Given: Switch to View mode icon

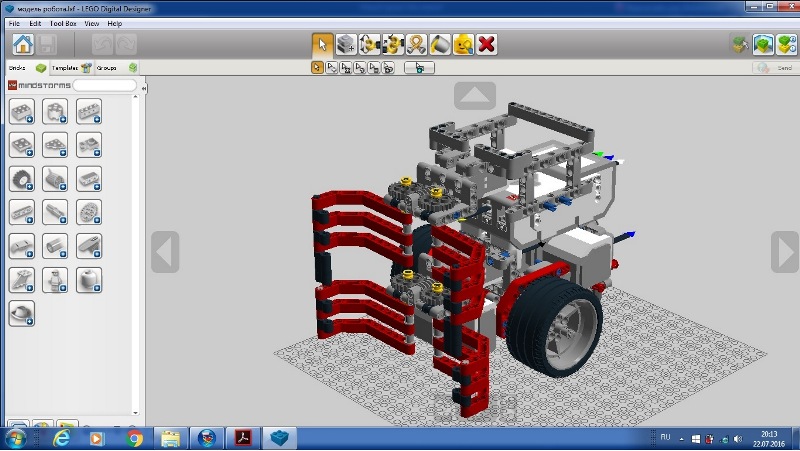Looking at the screenshot, I should pyautogui.click(x=764, y=45).
